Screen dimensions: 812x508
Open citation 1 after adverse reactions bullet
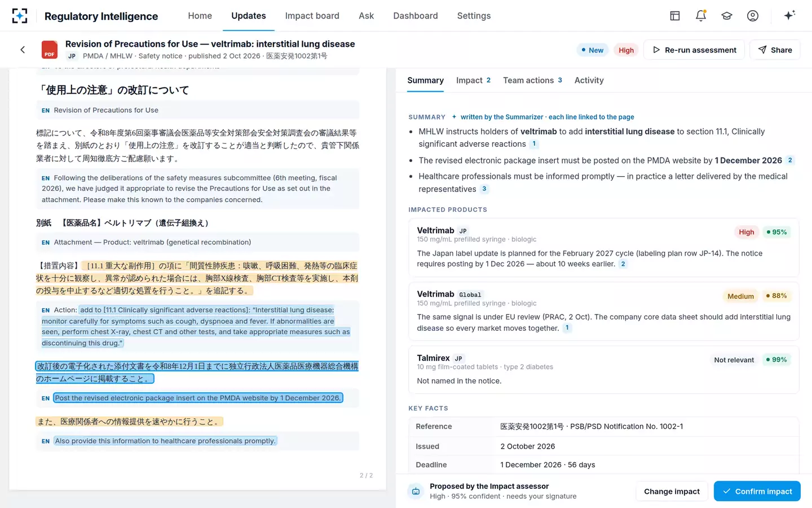click(534, 144)
